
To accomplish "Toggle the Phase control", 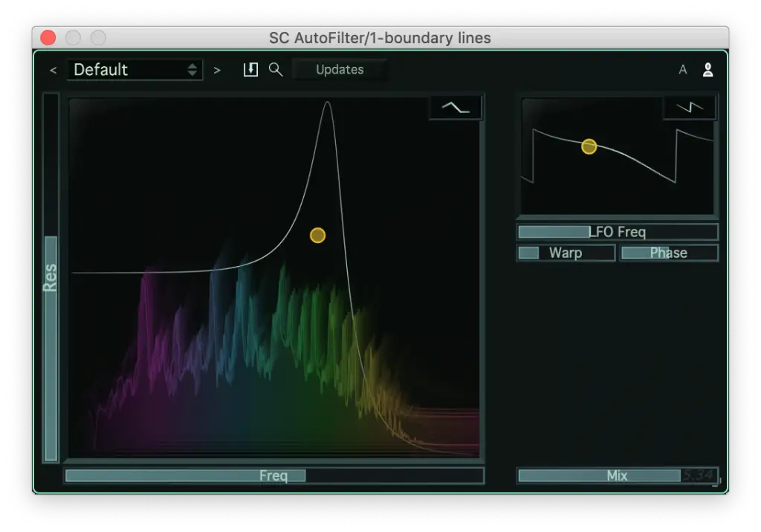I will click(x=668, y=253).
